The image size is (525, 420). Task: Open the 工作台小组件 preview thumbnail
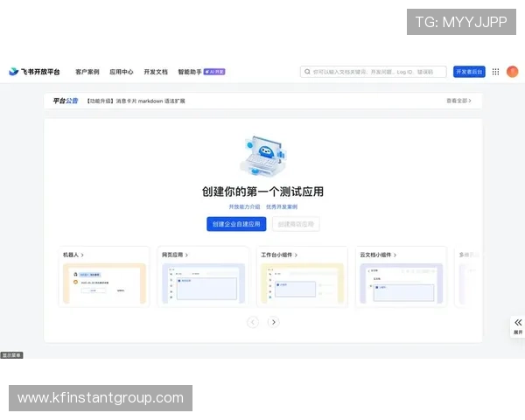click(303, 283)
